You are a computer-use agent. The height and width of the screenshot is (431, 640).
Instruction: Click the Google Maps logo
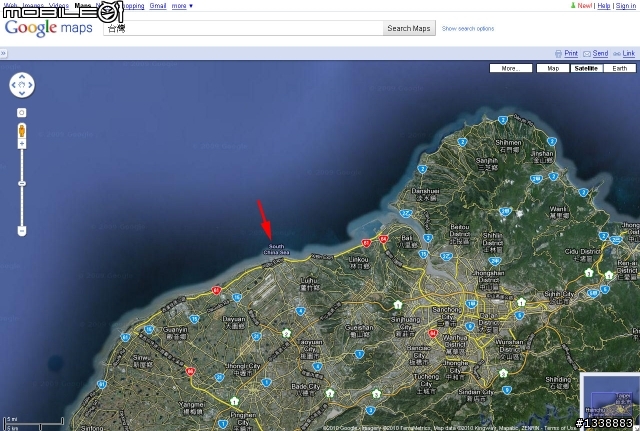49,28
